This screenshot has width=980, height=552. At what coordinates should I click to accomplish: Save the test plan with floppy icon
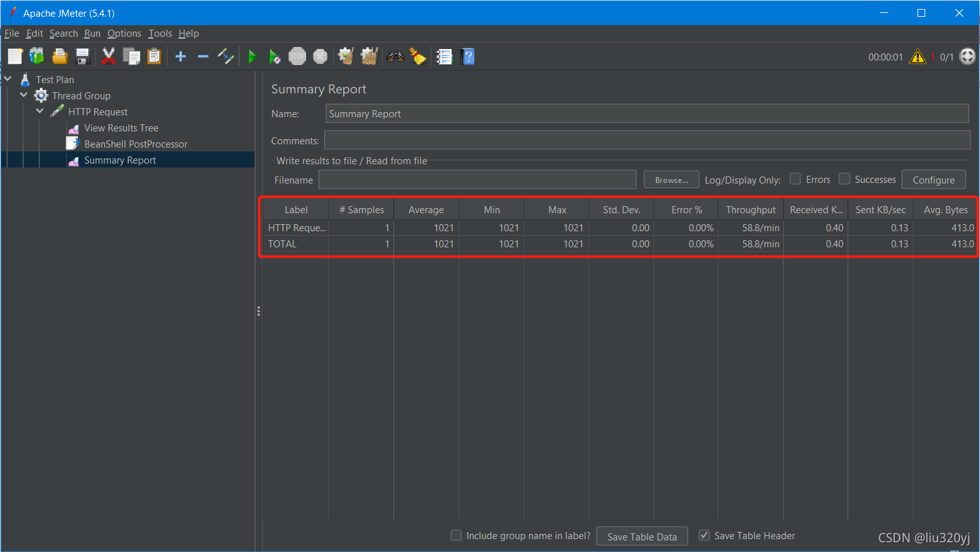click(x=82, y=57)
